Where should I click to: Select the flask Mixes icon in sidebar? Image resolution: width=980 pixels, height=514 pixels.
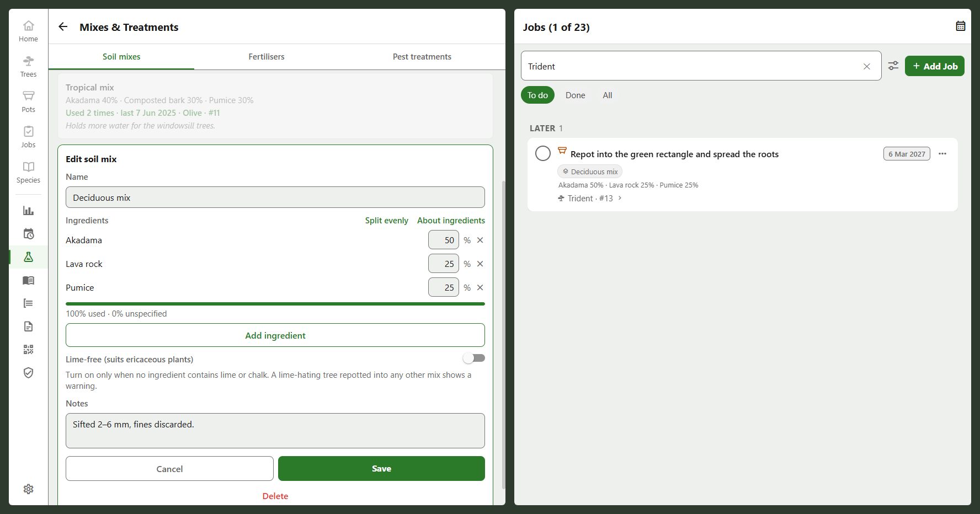tap(28, 257)
